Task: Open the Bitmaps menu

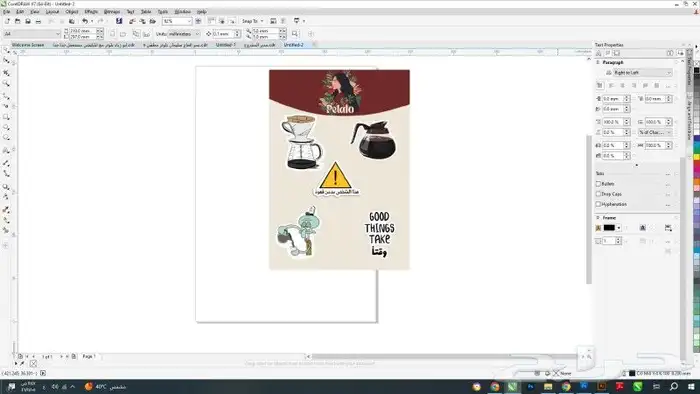Action: pos(112,12)
